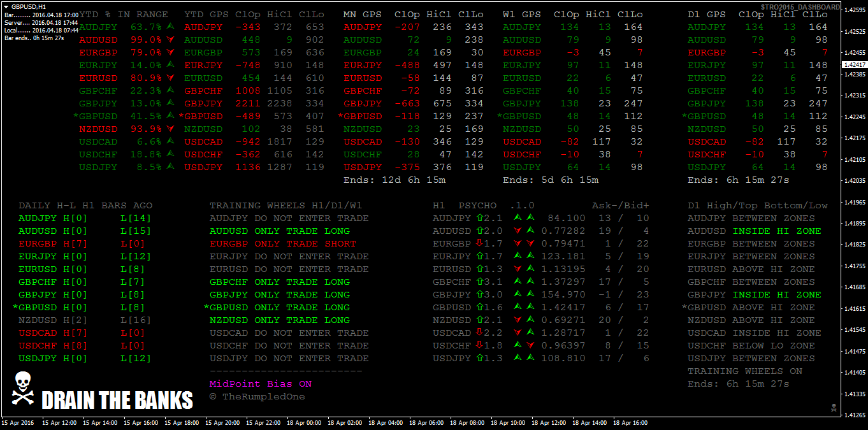Click the small skull icon at bottom right
The height and width of the screenshot is (430, 868).
coord(833,407)
